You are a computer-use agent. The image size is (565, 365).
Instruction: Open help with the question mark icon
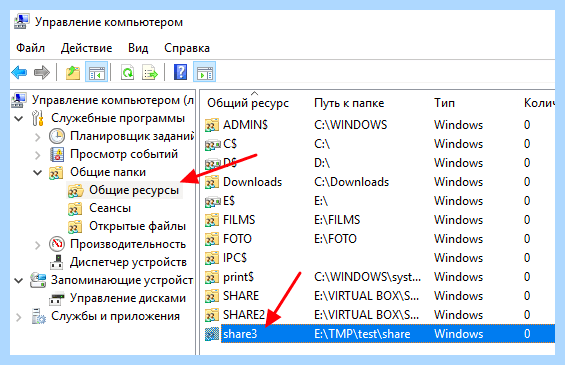coord(181,72)
